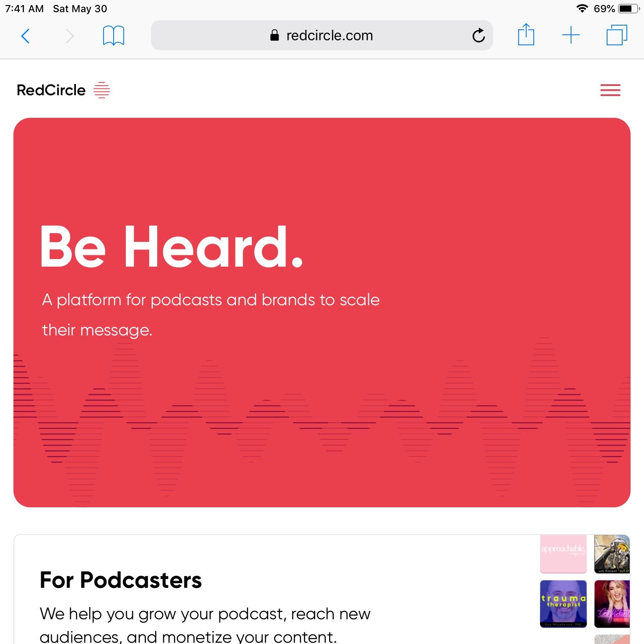Click the striped red circle logo icon
This screenshot has width=644, height=644.
point(101,90)
